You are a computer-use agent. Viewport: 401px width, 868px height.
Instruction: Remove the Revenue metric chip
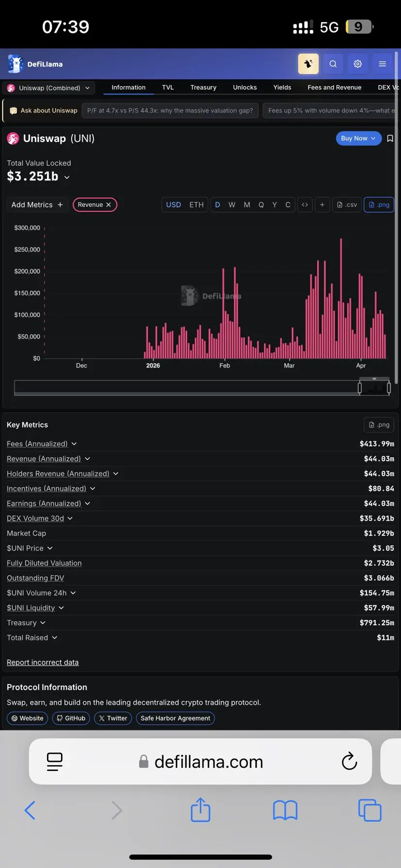point(108,205)
